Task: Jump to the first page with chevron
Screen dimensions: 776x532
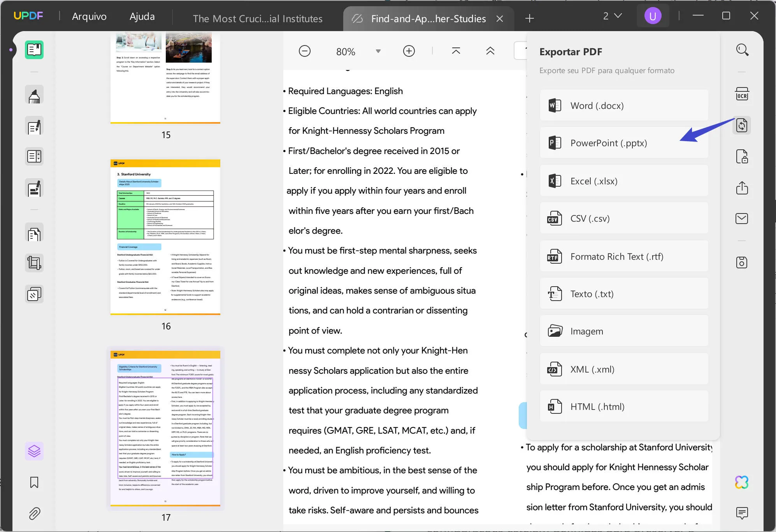Action: pos(455,51)
